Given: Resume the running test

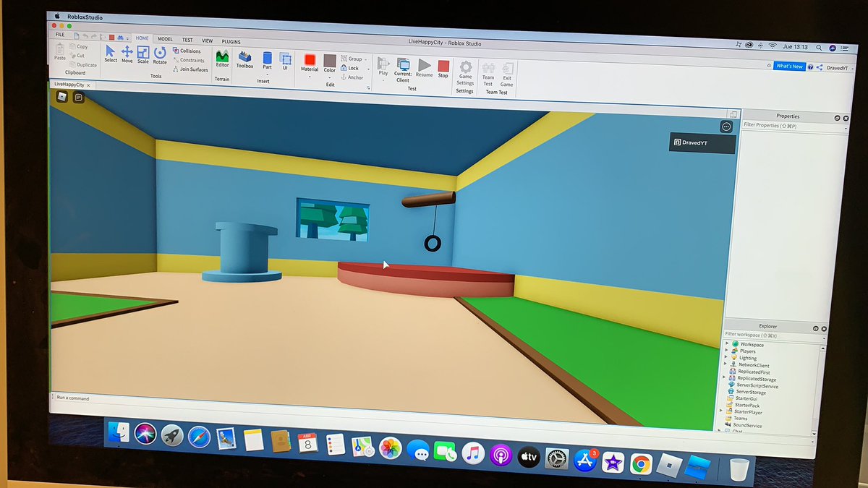Looking at the screenshot, I should [x=424, y=68].
